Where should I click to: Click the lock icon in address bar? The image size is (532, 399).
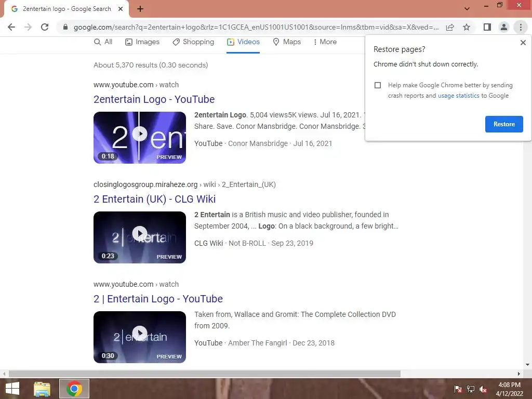point(65,27)
